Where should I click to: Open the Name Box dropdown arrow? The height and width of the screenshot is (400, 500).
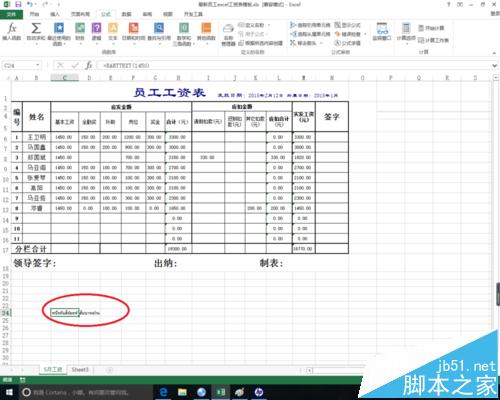tap(38, 65)
